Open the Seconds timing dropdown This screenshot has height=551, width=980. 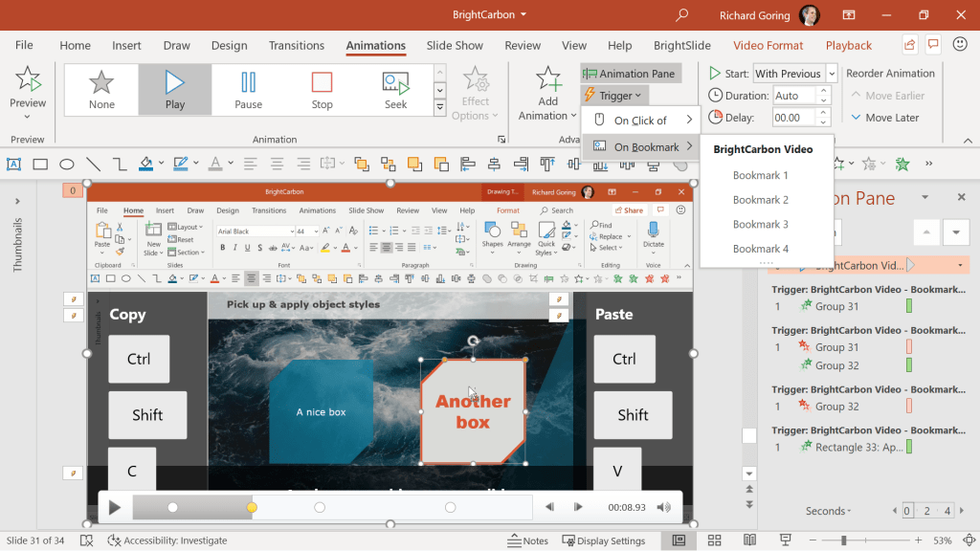[x=827, y=511]
